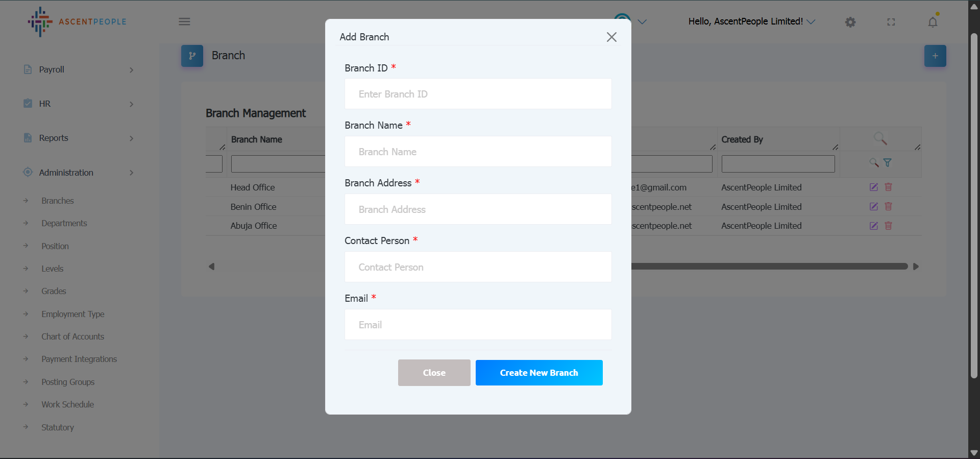980x459 pixels.
Task: Close the Add Branch dialog with X
Action: pos(611,37)
